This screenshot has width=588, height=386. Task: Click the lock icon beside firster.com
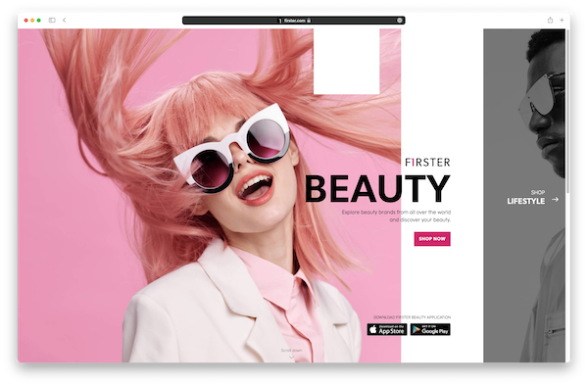309,21
